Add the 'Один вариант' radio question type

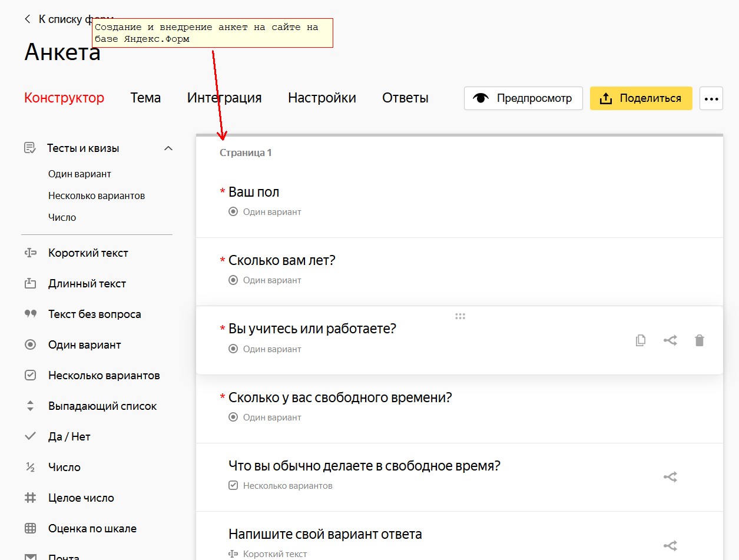[84, 345]
